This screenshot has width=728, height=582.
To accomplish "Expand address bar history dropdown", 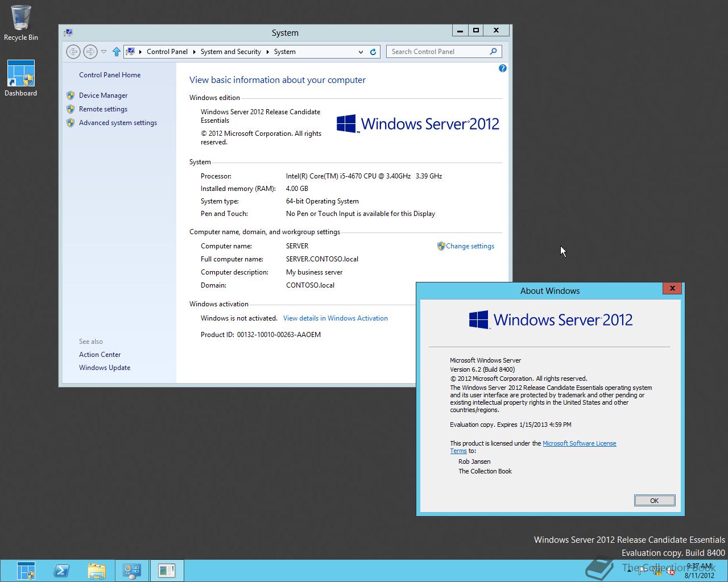I will click(361, 52).
